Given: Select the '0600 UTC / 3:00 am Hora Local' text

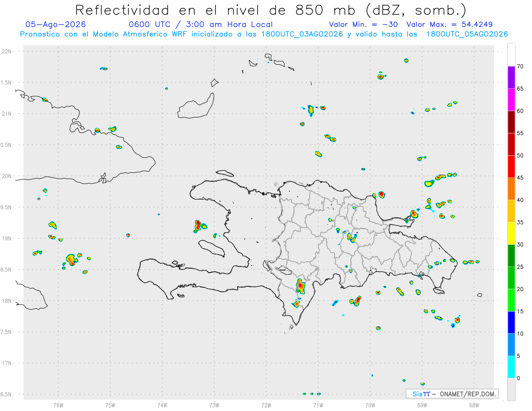Looking at the screenshot, I should point(200,24).
